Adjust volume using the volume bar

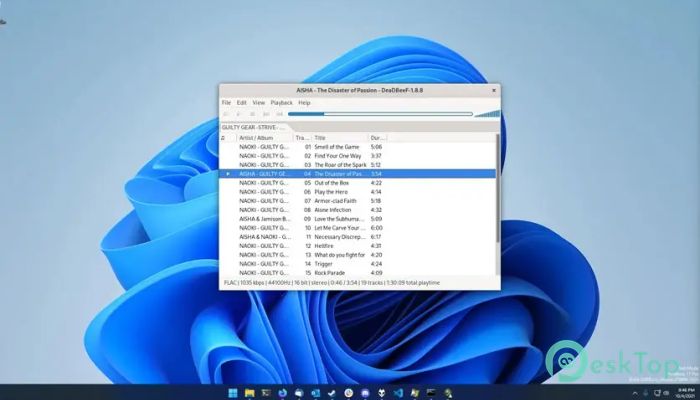point(487,114)
